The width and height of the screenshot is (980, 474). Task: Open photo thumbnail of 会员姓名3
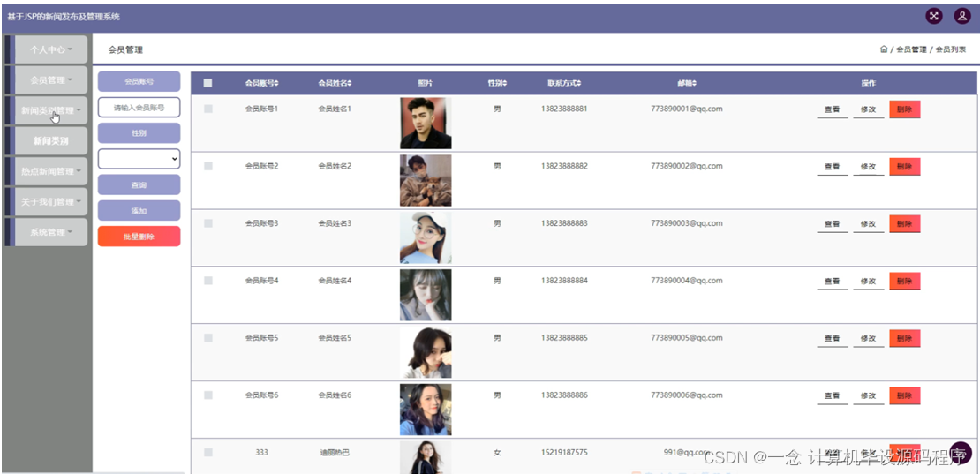tap(426, 237)
